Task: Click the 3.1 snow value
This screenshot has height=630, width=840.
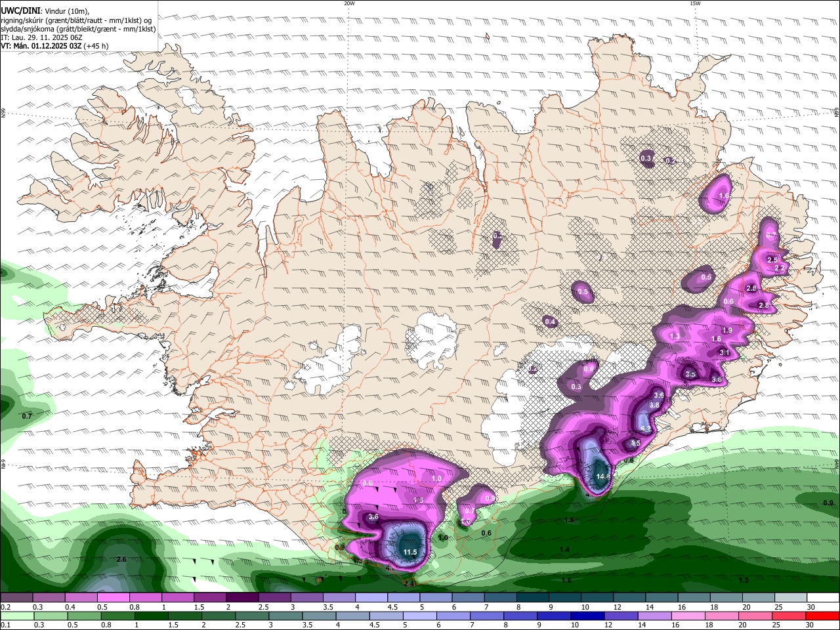Action: 724,352
